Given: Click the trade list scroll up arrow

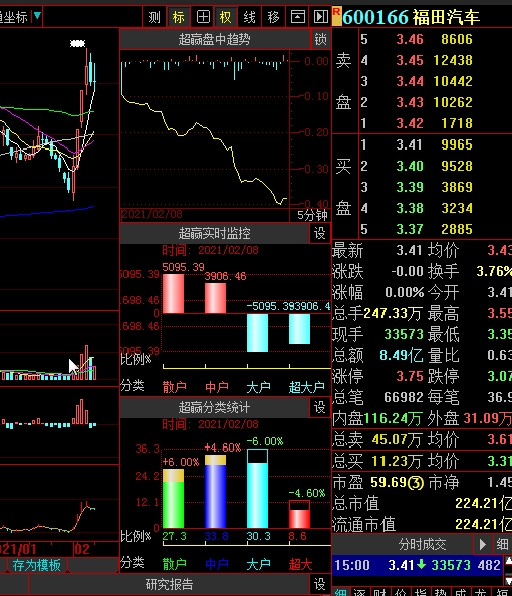Looking at the screenshot, I should [508, 561].
